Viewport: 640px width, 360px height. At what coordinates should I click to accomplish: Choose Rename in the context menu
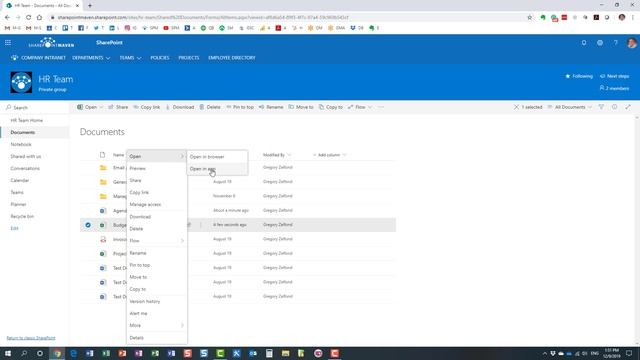(x=157, y=253)
